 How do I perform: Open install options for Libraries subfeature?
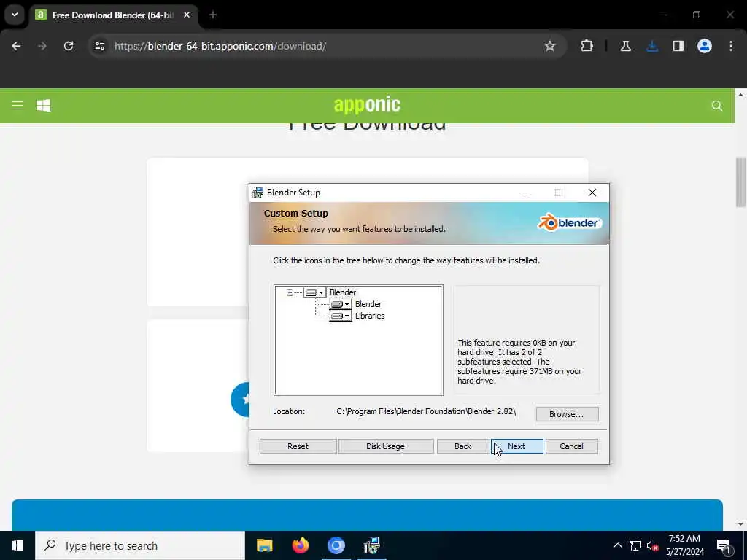[340, 316]
